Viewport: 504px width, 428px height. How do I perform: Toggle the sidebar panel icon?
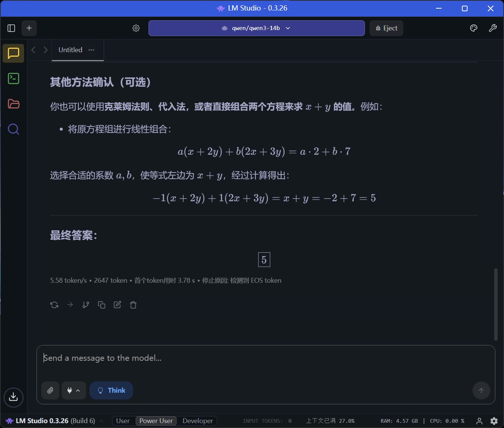click(11, 28)
